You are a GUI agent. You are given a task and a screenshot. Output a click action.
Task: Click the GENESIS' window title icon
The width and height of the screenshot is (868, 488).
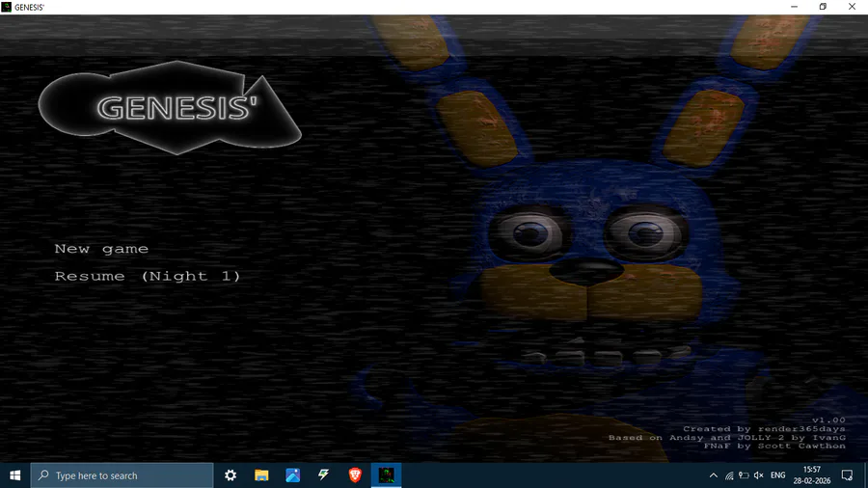7,7
